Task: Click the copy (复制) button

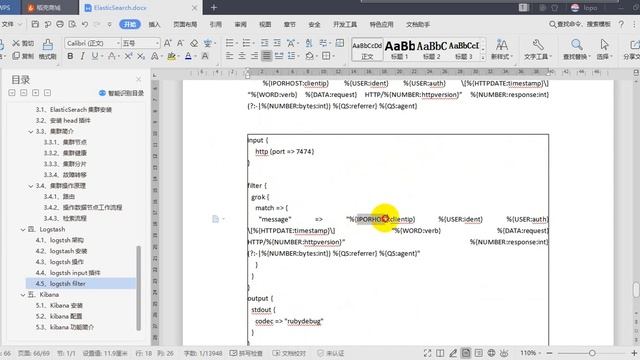Action: (x=23, y=56)
